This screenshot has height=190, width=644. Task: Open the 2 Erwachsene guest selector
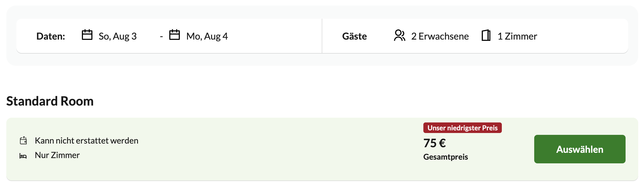(x=440, y=36)
